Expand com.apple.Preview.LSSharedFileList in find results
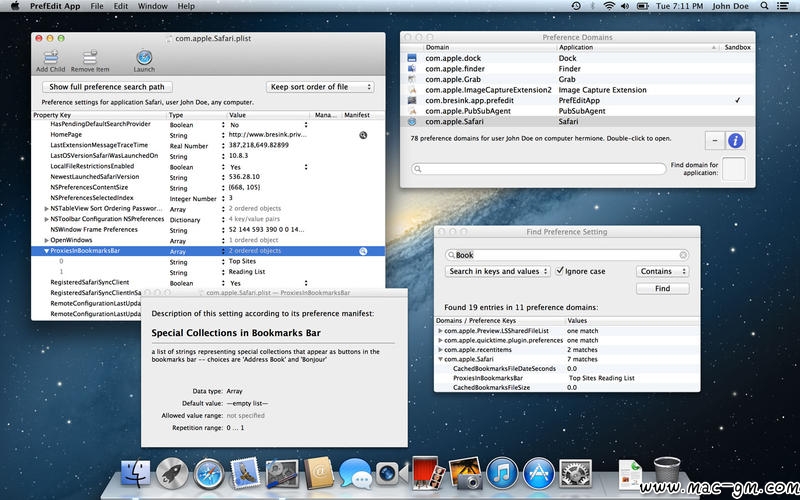This screenshot has width=800, height=500. 440,331
